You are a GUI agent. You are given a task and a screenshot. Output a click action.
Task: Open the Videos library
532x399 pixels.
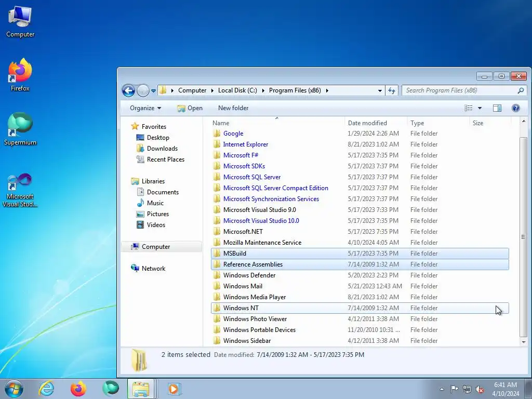[x=156, y=224]
